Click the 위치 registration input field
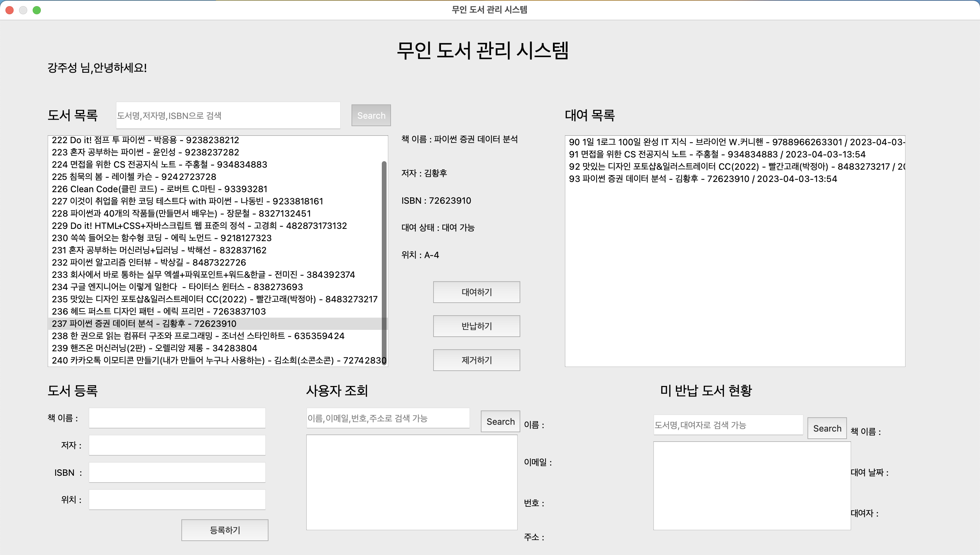 click(x=177, y=500)
